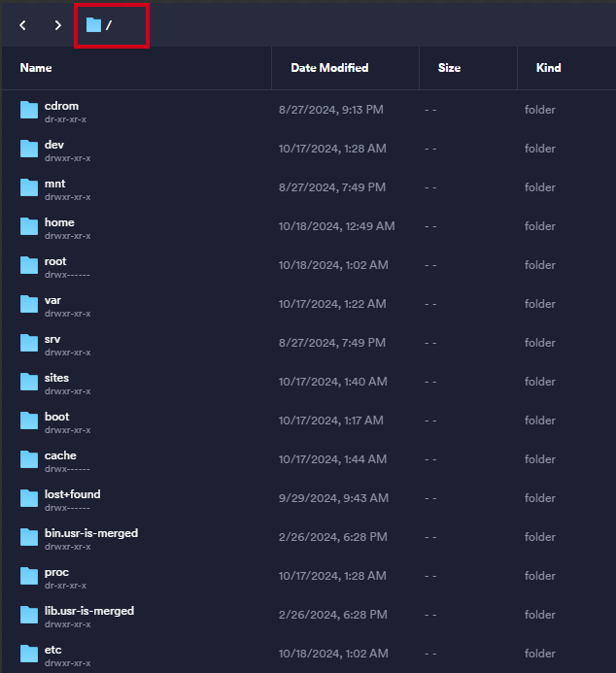This screenshot has width=616, height=673.
Task: Click the etc folder icon
Action: click(29, 654)
